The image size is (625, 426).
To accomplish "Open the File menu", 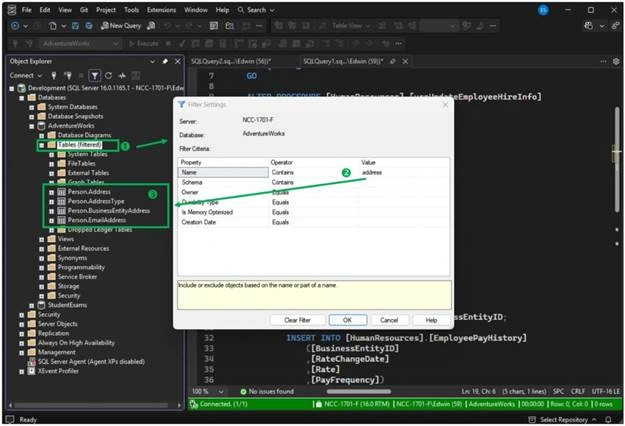I will pos(26,10).
